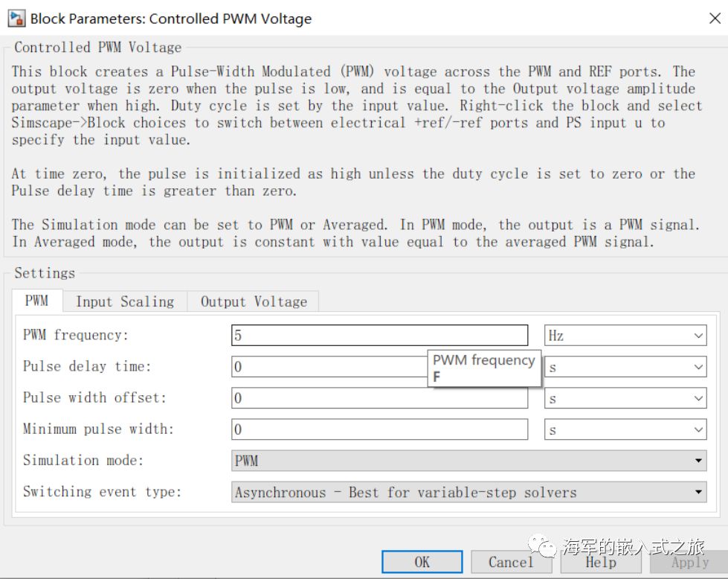Close the Block Parameters dialog

(x=715, y=18)
